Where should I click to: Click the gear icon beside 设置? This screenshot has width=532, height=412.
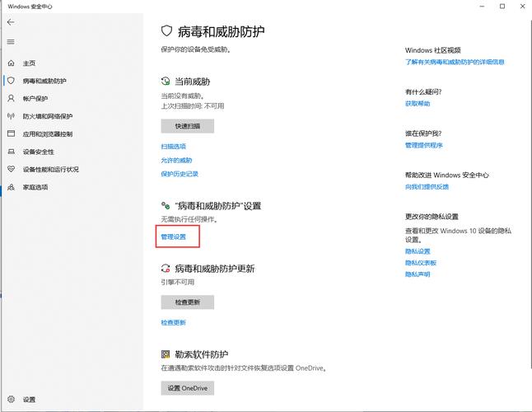tap(11, 399)
